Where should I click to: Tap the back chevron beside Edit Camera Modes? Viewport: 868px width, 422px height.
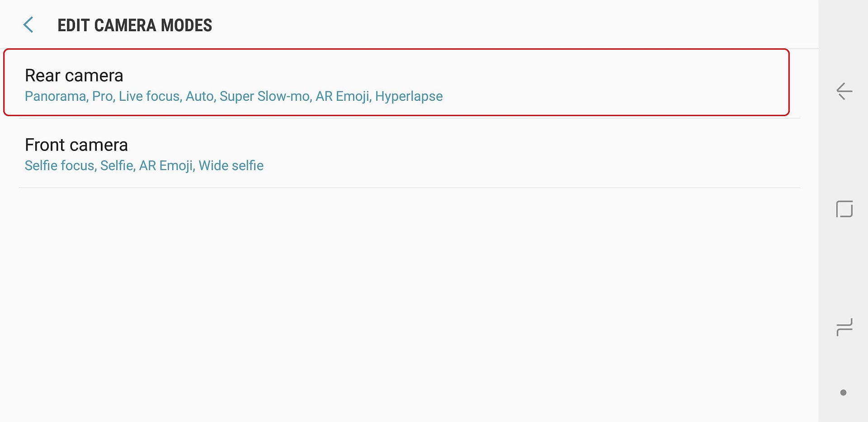click(28, 25)
